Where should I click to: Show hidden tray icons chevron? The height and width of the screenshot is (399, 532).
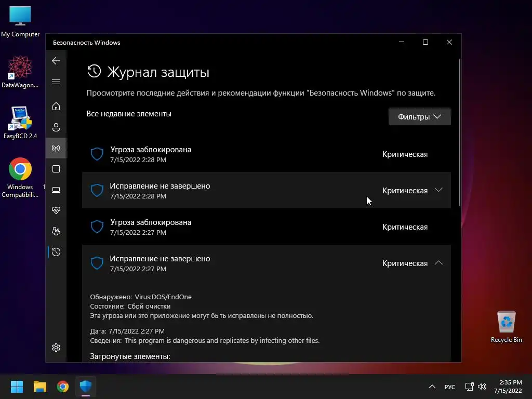[x=432, y=387]
